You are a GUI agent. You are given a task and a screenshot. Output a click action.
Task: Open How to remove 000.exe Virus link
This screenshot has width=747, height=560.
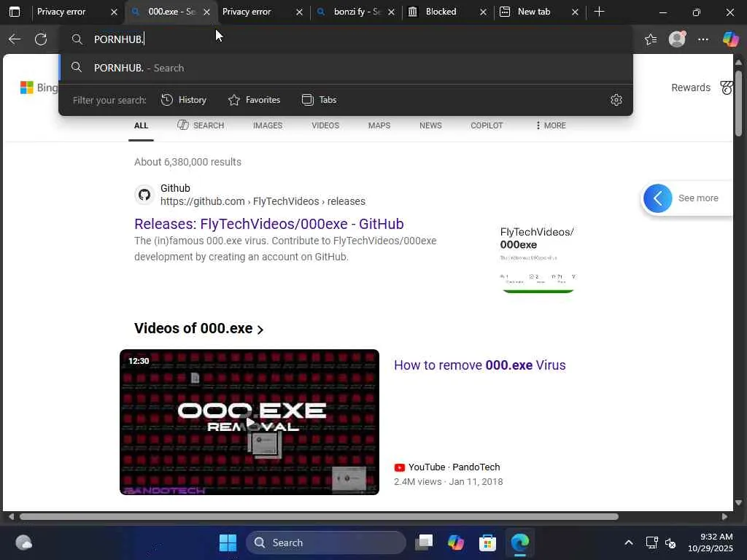(480, 365)
